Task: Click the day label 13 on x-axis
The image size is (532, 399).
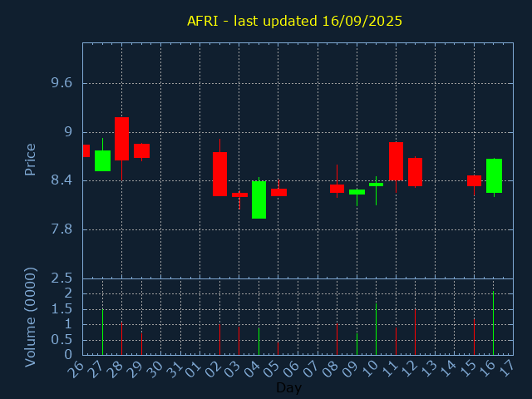Action: [x=428, y=369]
